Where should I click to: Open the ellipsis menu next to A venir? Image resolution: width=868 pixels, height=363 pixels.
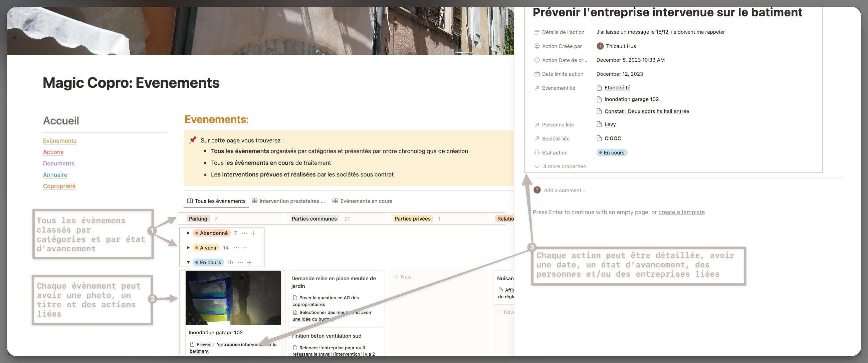(236, 248)
